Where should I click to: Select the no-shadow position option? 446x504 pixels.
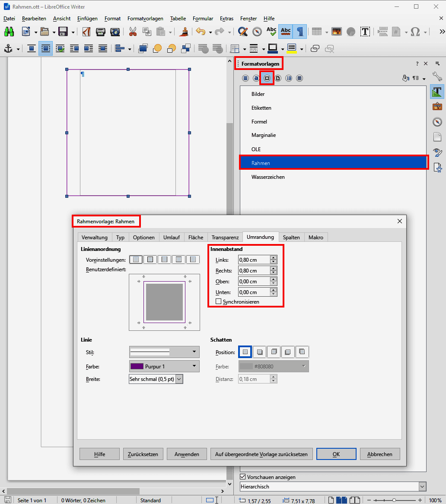(245, 352)
